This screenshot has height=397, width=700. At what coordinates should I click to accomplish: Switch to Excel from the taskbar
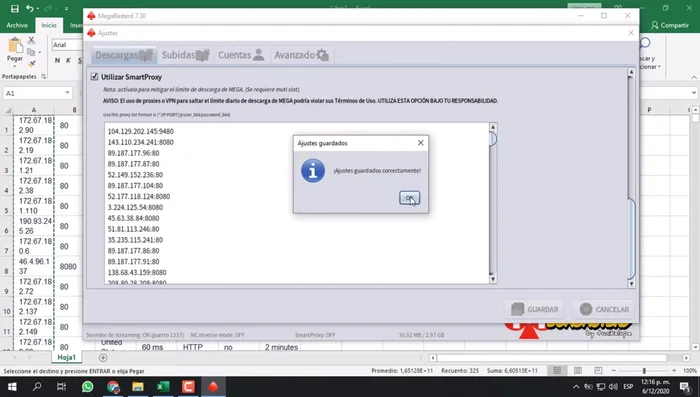pyautogui.click(x=163, y=387)
